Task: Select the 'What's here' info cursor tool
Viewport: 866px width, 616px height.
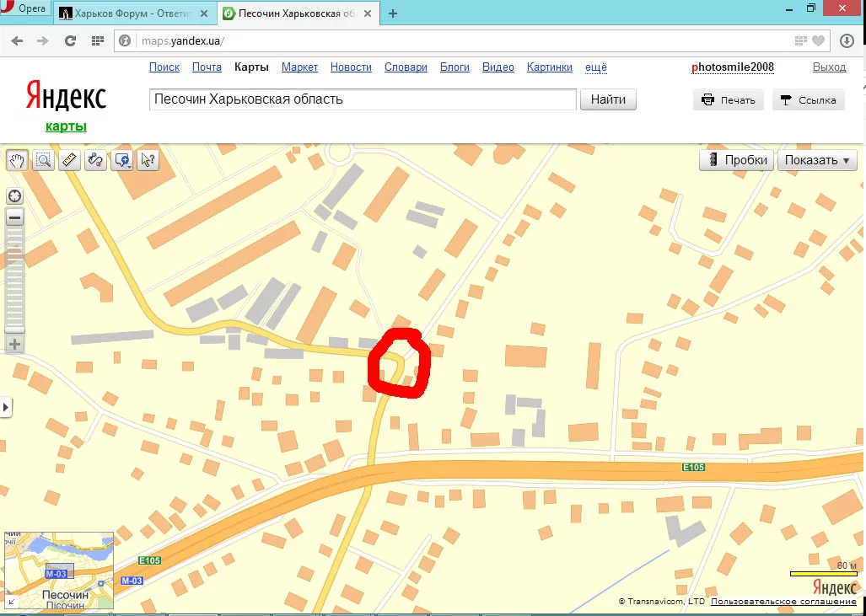Action: tap(148, 160)
